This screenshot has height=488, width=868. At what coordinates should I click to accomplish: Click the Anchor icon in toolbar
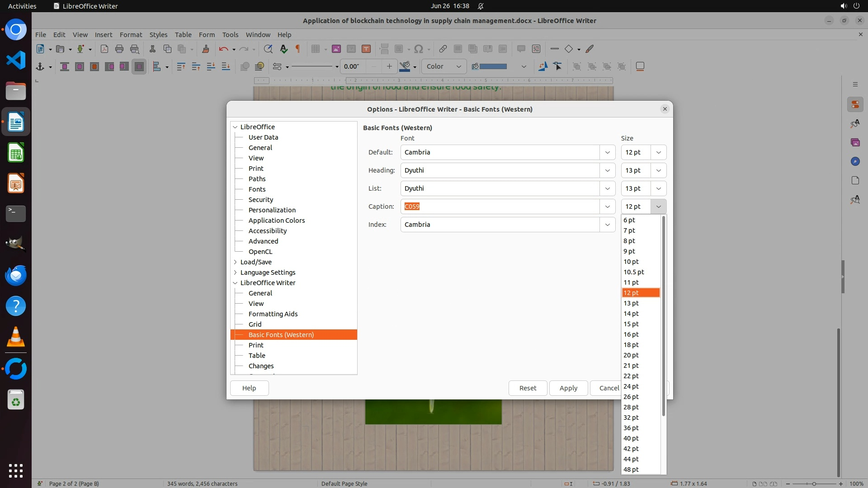[40, 66]
